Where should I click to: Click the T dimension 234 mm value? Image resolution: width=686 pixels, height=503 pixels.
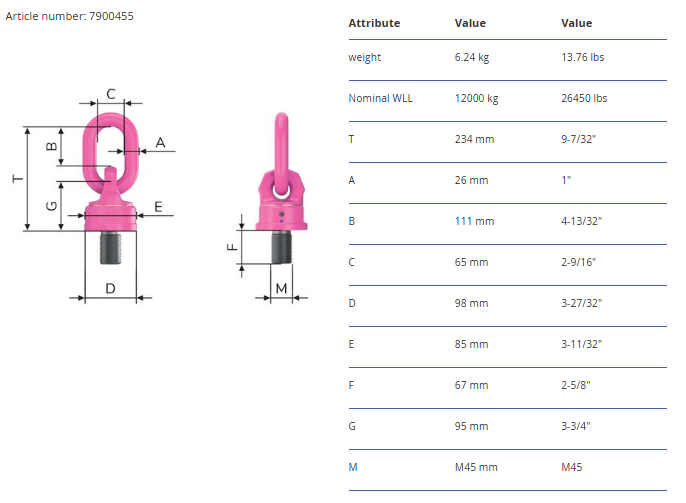point(474,140)
